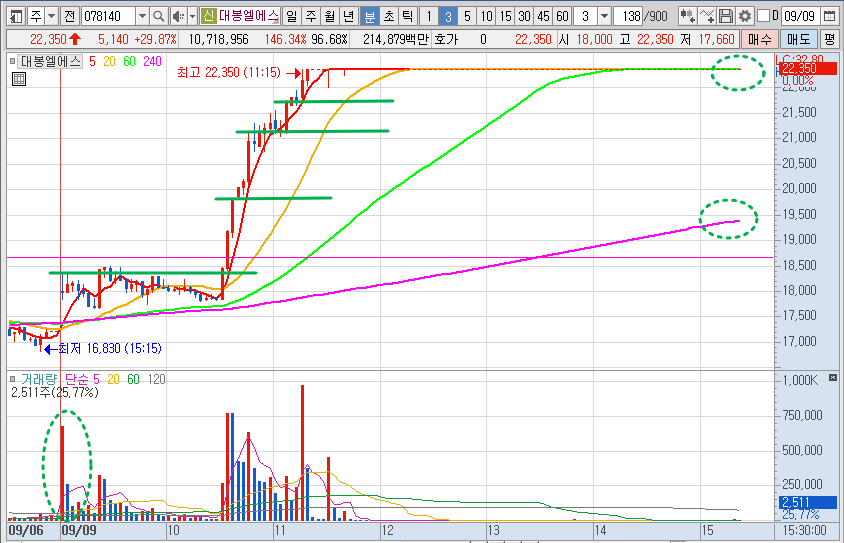Click the 단순 volume average legend
Viewport: 844px width, 543px height.
tap(78, 379)
